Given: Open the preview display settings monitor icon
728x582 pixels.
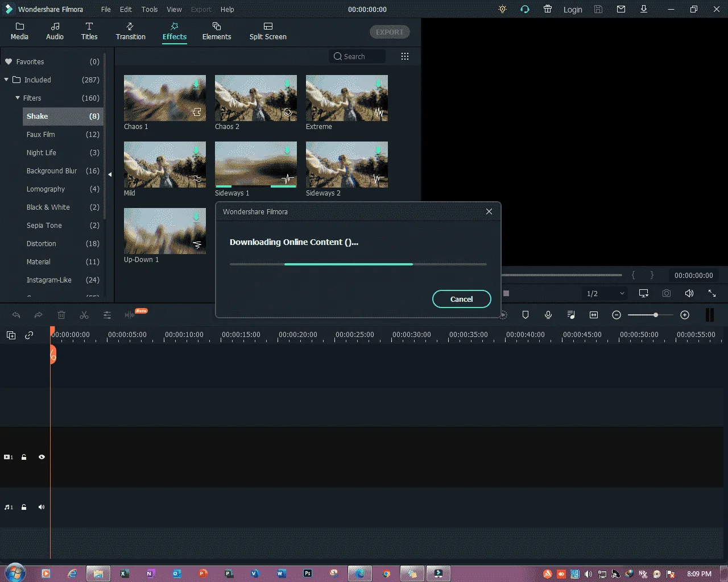Looking at the screenshot, I should [644, 293].
